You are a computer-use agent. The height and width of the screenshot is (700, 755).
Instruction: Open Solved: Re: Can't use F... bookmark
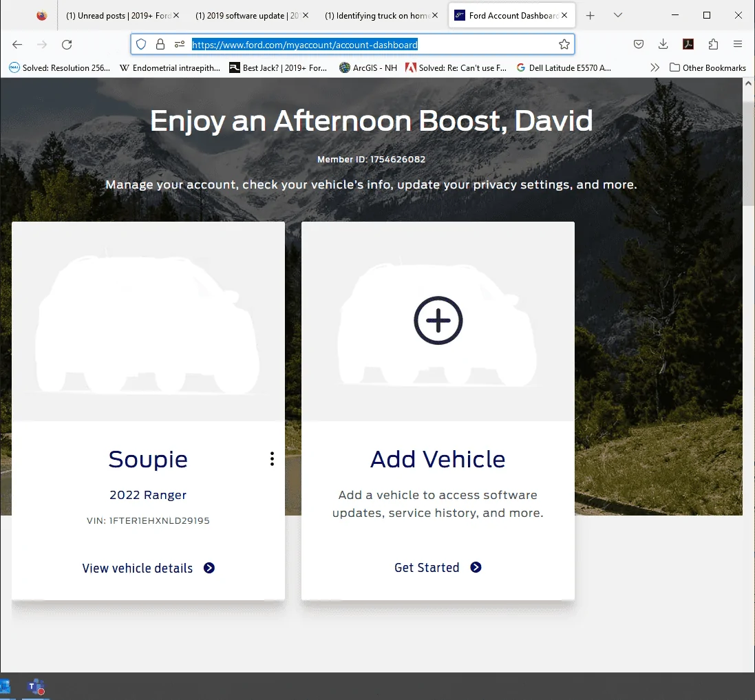pos(456,68)
